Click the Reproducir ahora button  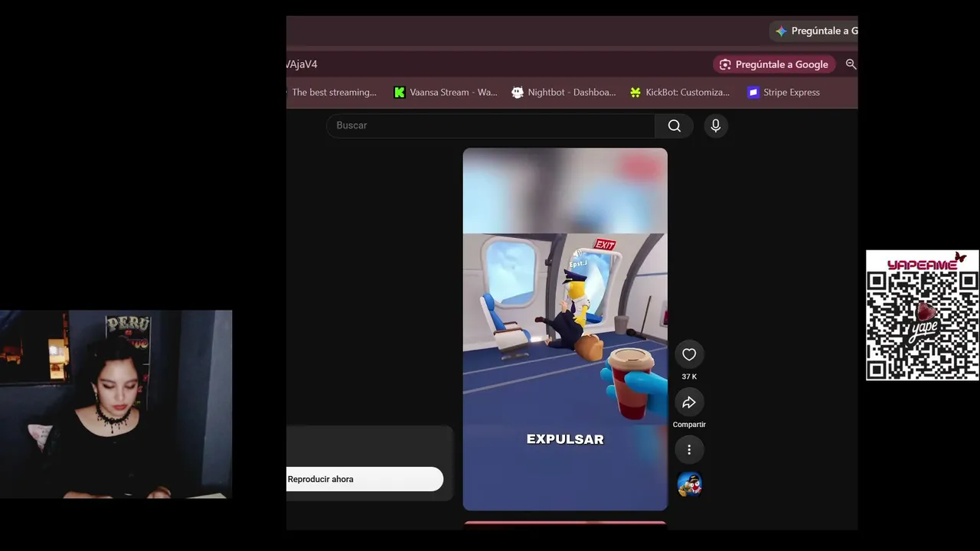click(364, 479)
